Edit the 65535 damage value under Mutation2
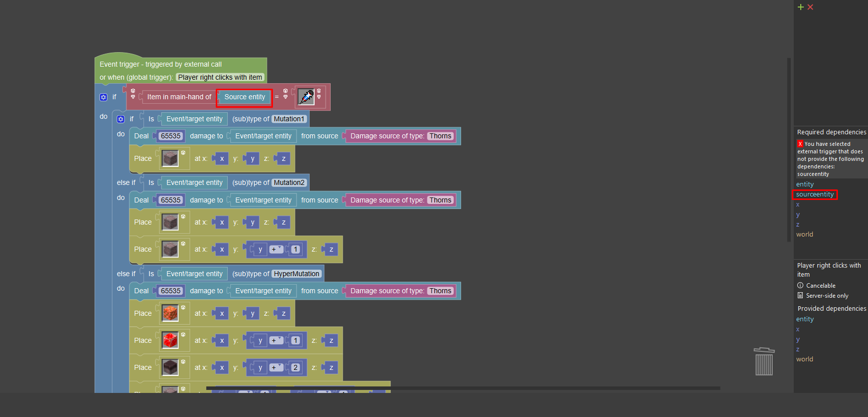Screen dimensions: 868x417 click(171, 200)
